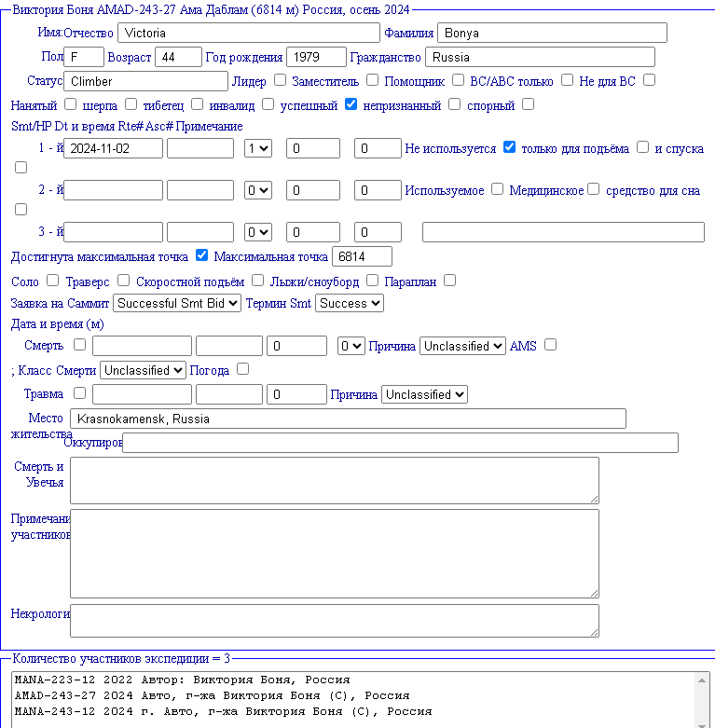Click the Имя field containing Victoria

[x=249, y=33]
